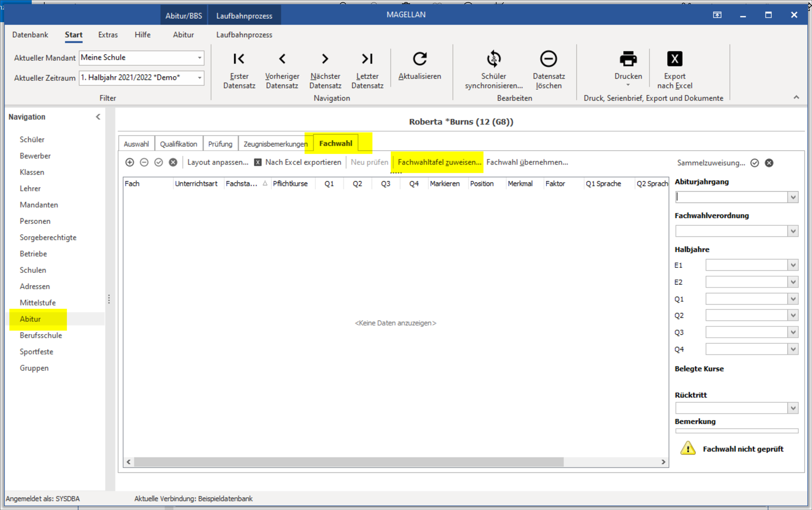Click the Fachwahl warning triangle icon
The image size is (812, 510).
coord(688,448)
